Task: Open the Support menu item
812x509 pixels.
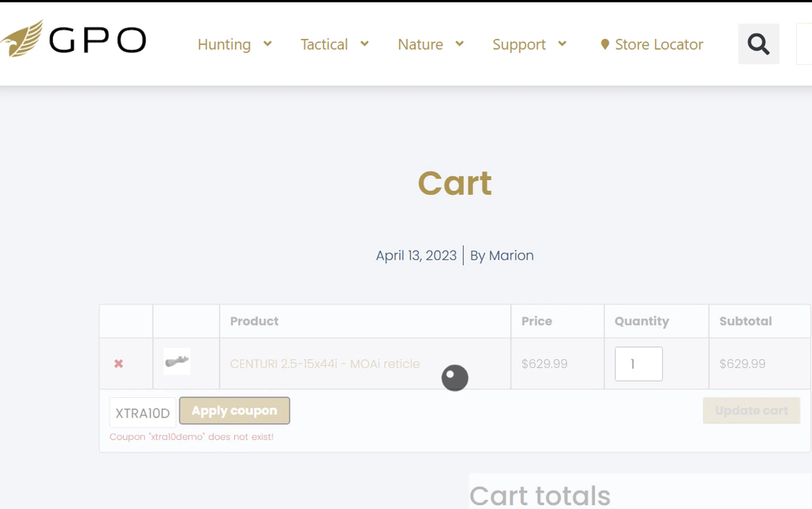Action: pos(519,44)
